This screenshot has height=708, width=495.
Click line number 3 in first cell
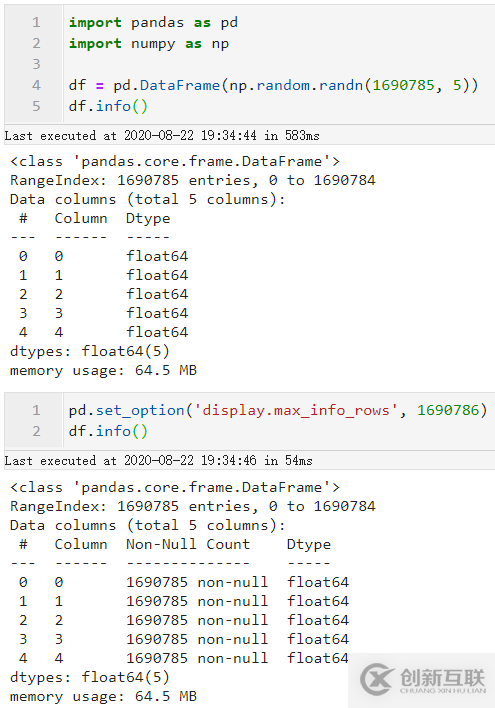36,64
